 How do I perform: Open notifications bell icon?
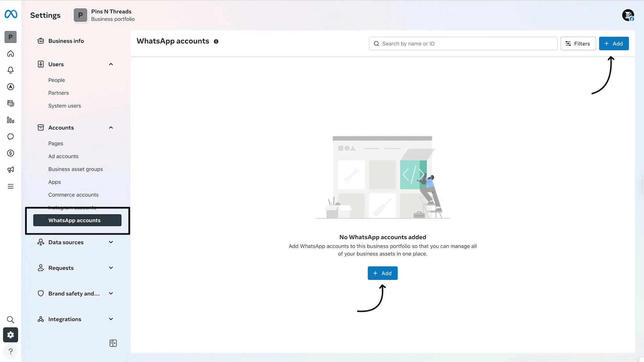pyautogui.click(x=11, y=70)
